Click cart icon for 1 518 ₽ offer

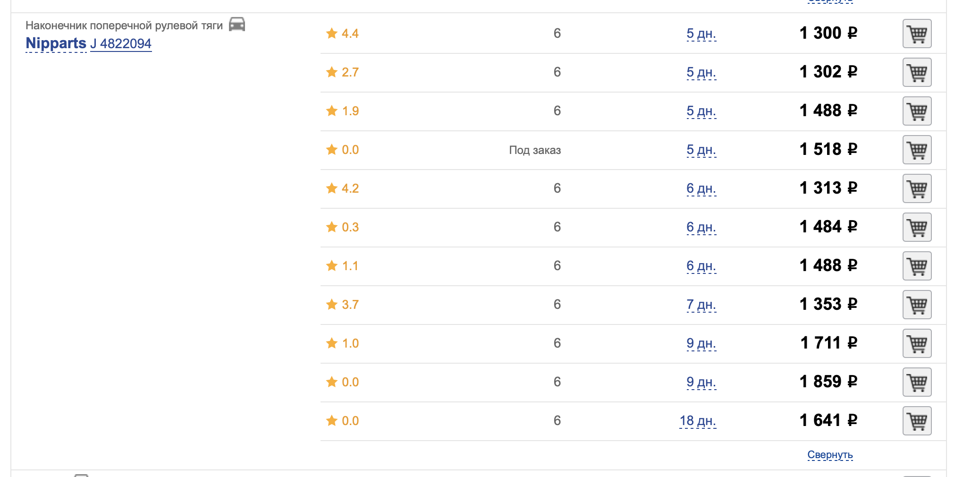click(x=917, y=150)
